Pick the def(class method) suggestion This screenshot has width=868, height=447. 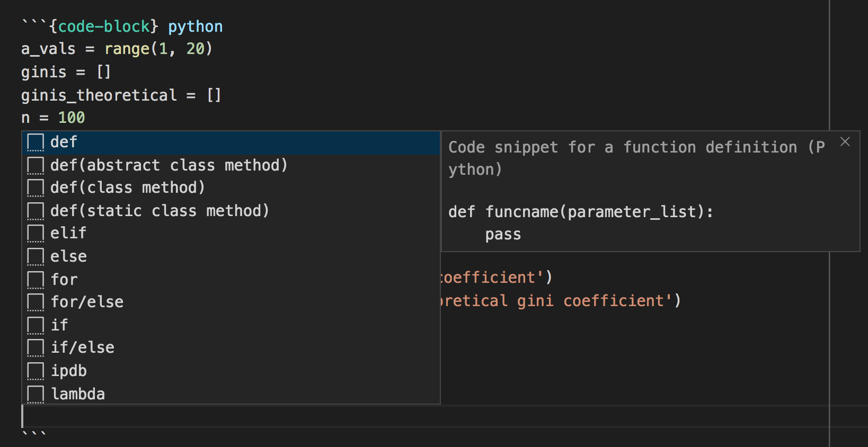pyautogui.click(x=127, y=188)
